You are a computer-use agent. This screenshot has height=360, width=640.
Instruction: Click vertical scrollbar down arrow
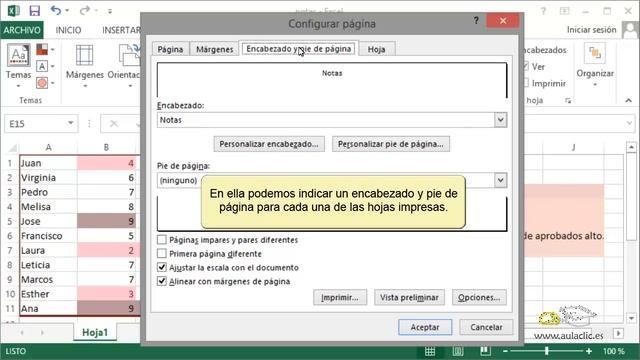tap(631, 318)
